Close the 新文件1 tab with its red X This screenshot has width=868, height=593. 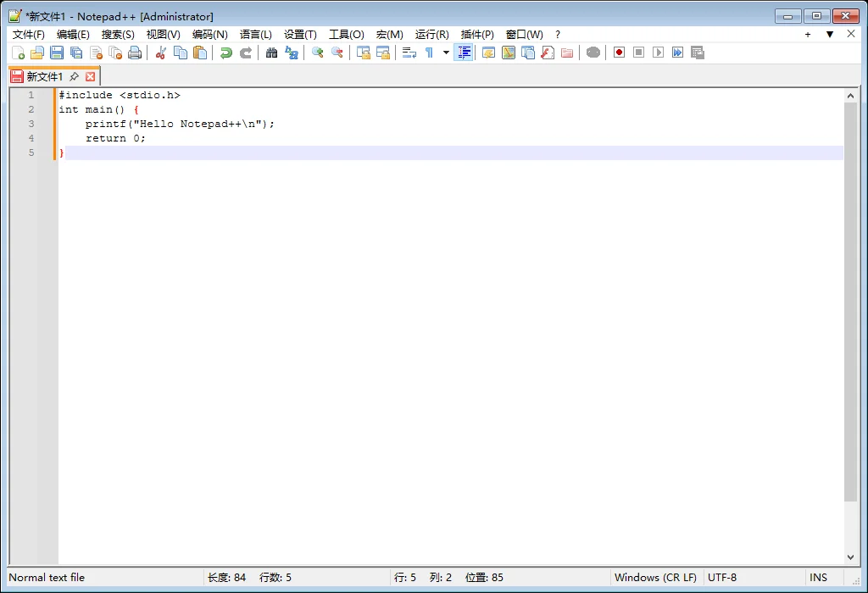point(90,76)
